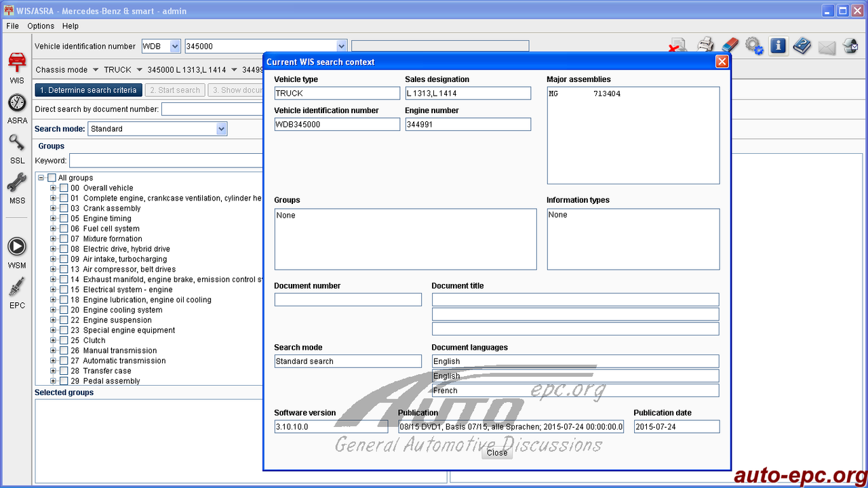
Task: Select the 1. Determine search criteria tab
Action: pos(88,90)
